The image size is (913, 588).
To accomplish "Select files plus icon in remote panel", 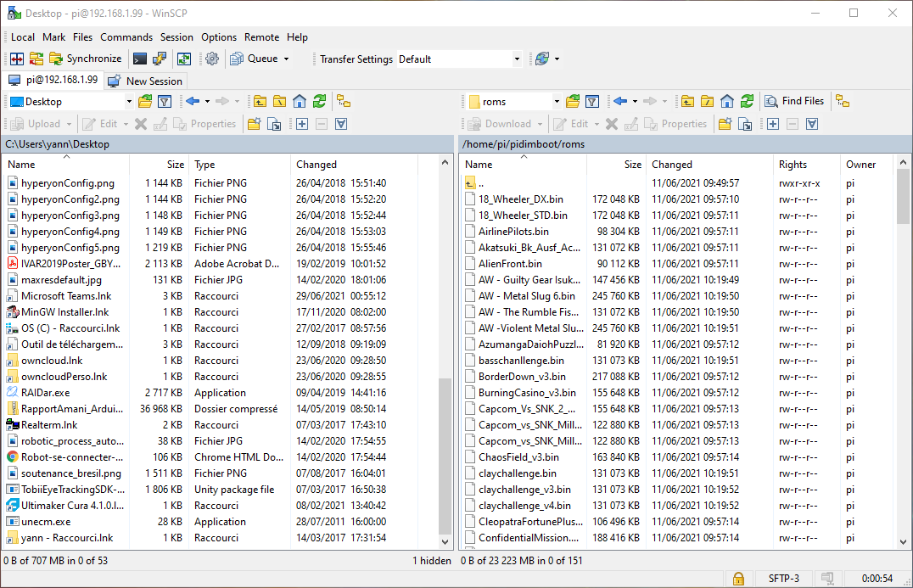I will pos(773,124).
